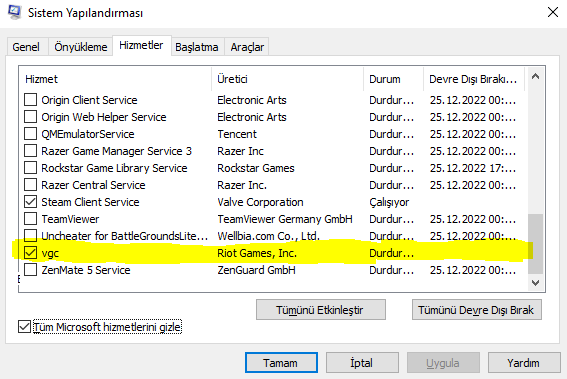Select the Rockstar Game Library Service name

click(x=114, y=168)
